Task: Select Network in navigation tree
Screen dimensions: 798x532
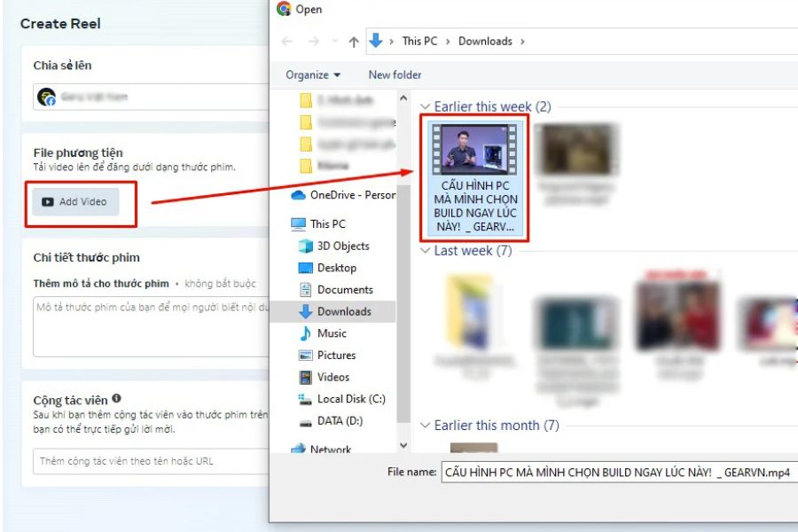Action: (321, 449)
